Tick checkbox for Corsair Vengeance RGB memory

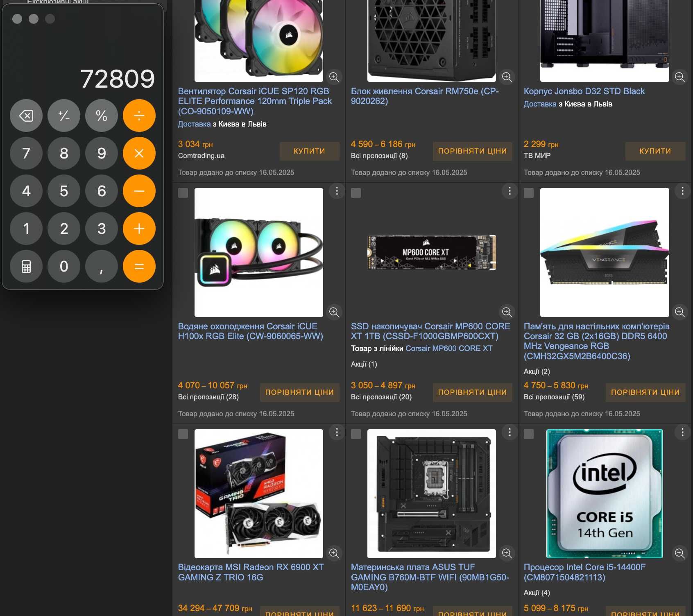[x=529, y=193]
